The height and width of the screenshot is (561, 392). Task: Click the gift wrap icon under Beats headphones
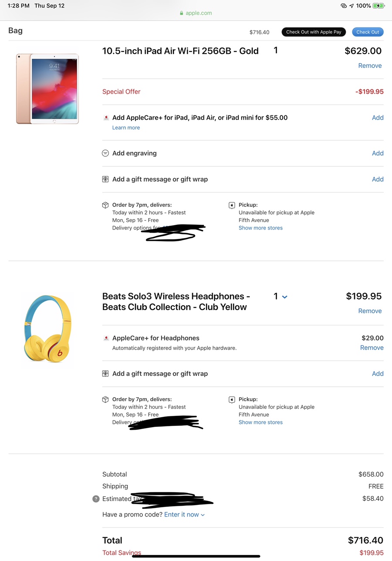(105, 374)
